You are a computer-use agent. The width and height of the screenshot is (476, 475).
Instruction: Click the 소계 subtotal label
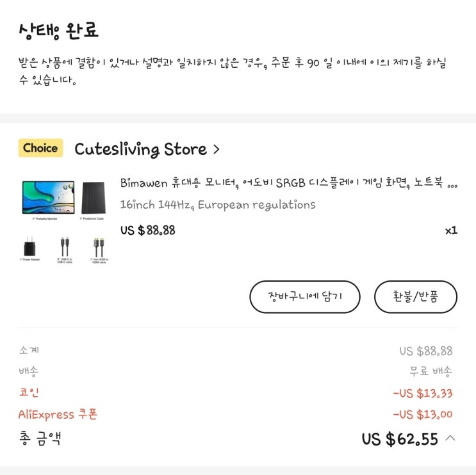point(29,350)
